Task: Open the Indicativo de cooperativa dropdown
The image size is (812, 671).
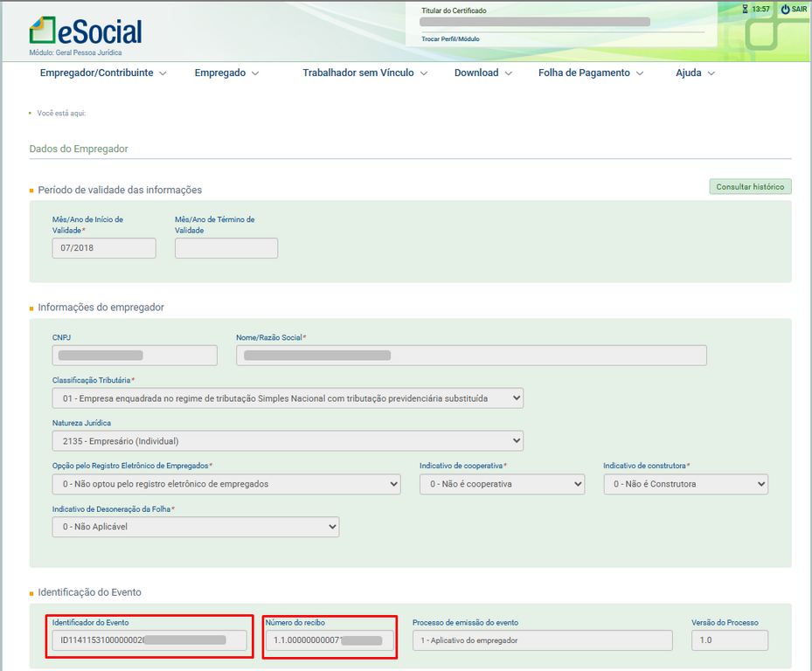Action: 502,484
